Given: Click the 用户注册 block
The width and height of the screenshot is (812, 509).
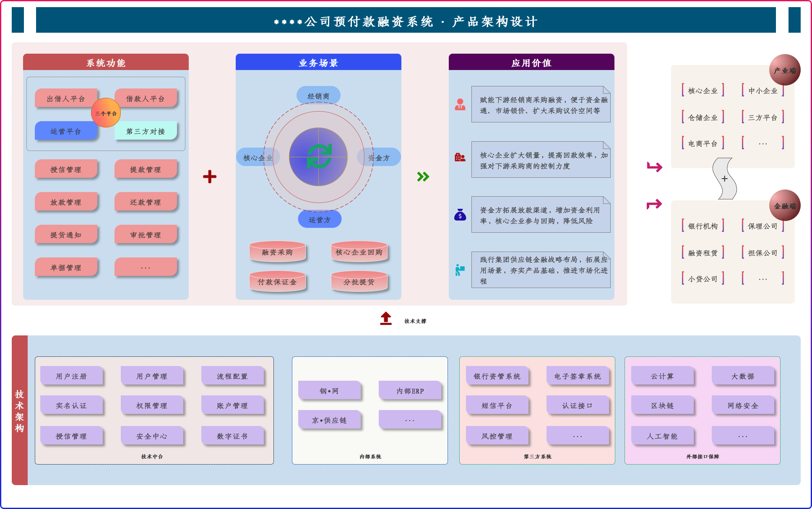Looking at the screenshot, I should [x=71, y=376].
